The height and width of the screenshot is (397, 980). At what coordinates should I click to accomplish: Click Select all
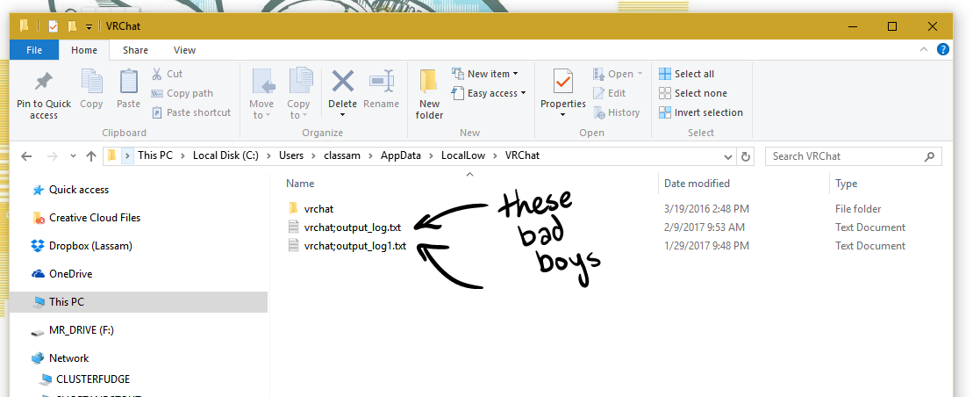click(686, 74)
